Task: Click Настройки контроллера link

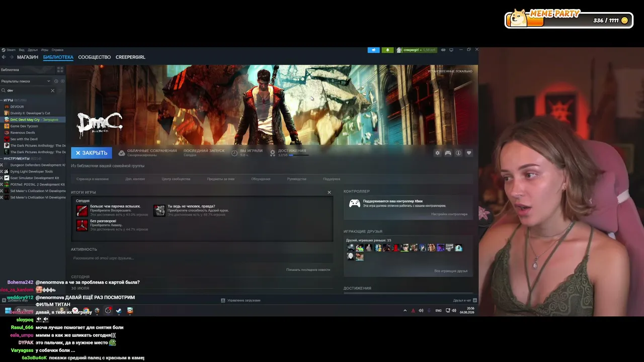Action: [449, 214]
